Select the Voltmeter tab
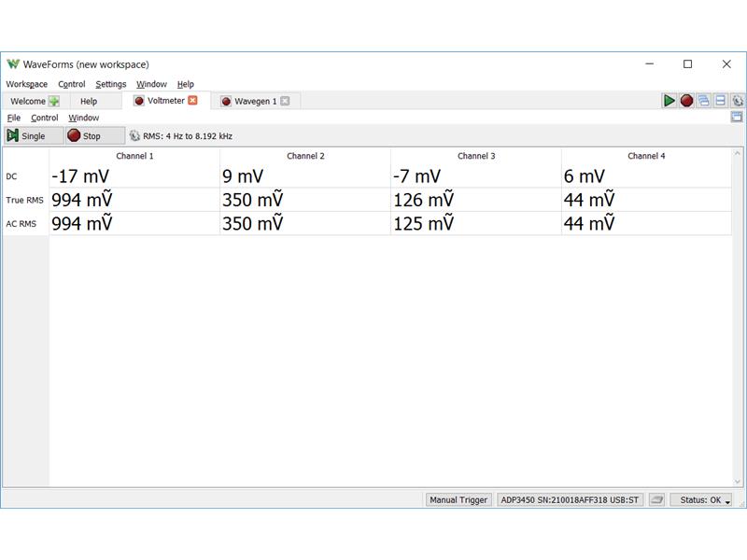 pyautogui.click(x=165, y=101)
